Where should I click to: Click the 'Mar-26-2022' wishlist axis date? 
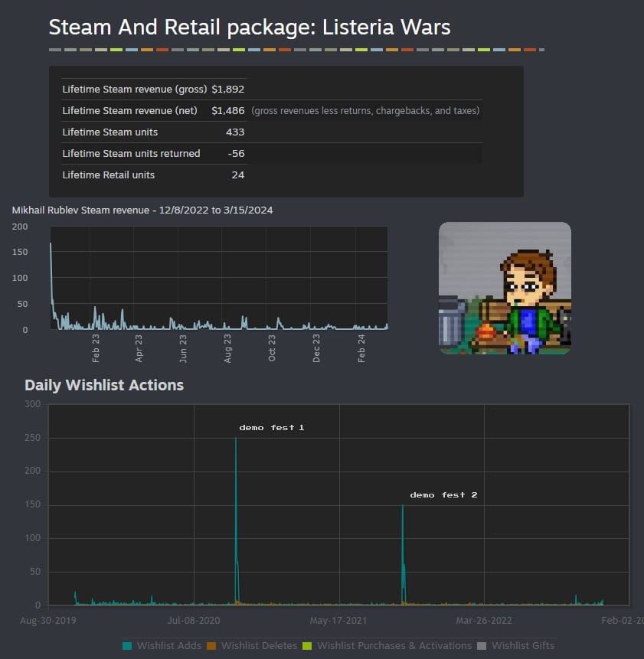click(x=484, y=620)
